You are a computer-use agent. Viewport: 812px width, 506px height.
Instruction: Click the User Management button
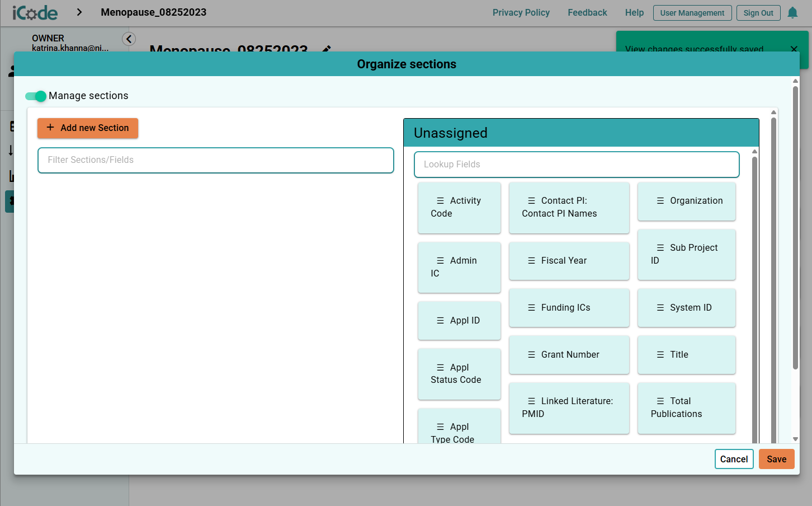point(692,13)
